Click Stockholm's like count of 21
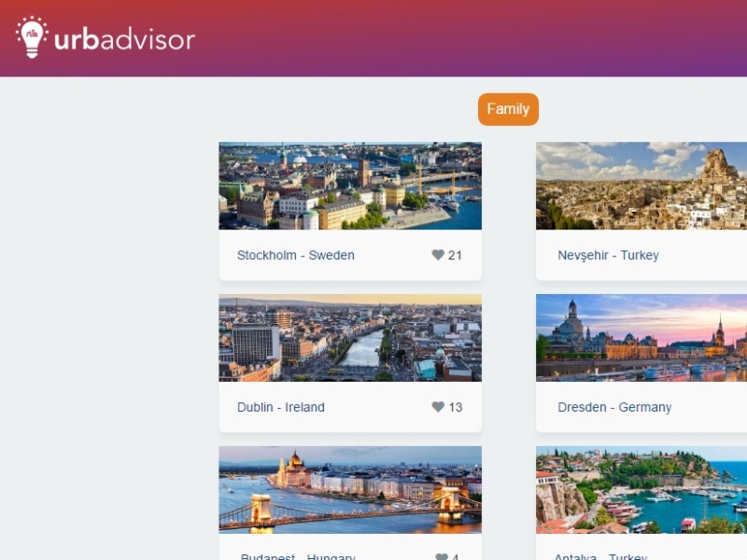The width and height of the screenshot is (747, 560). tap(455, 255)
